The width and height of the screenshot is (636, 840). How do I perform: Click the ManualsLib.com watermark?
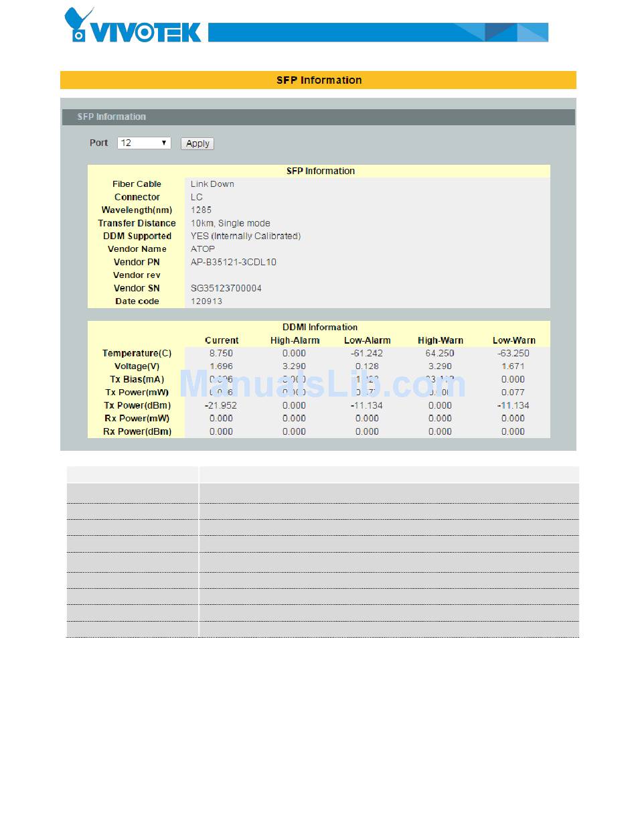click(323, 384)
